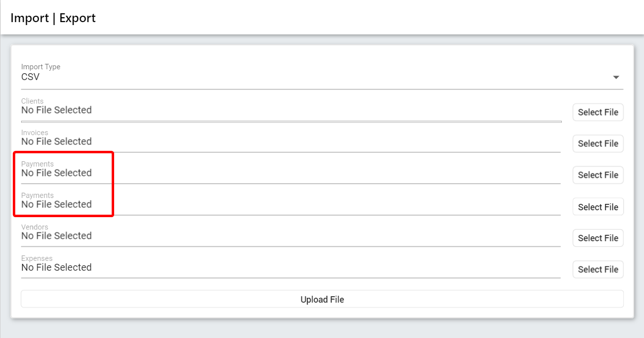Viewport: 644px width, 338px height.
Task: Click Select File for Expenses
Action: pos(598,269)
